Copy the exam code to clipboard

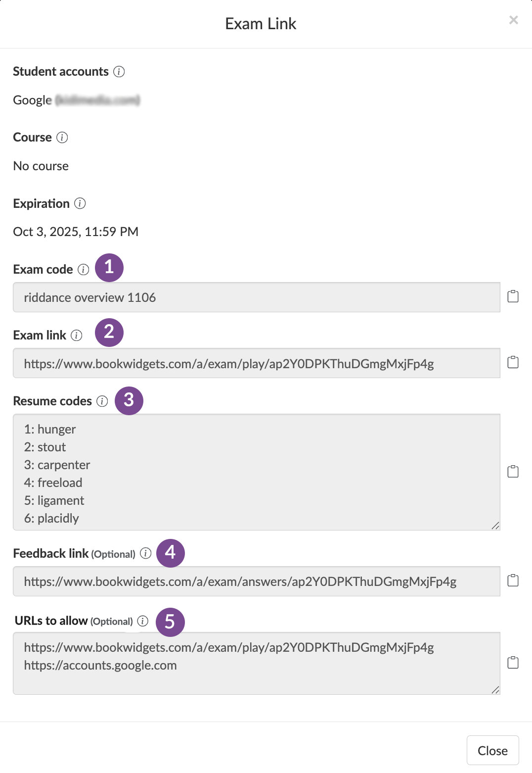(x=513, y=296)
